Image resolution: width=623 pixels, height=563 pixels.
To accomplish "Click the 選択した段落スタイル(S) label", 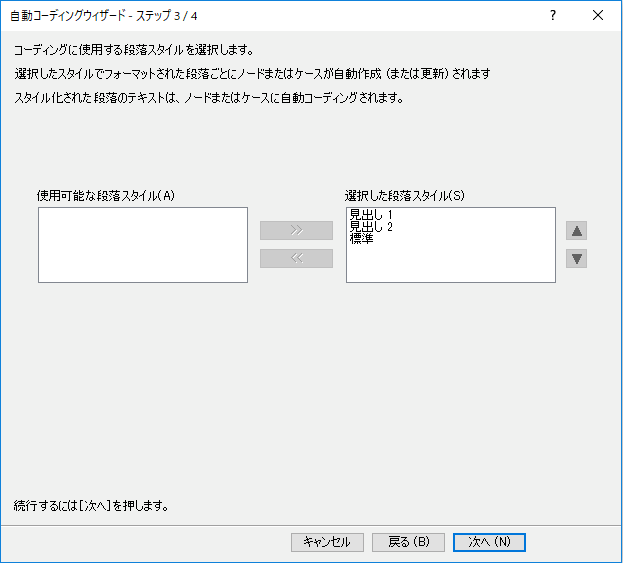I will coord(404,196).
